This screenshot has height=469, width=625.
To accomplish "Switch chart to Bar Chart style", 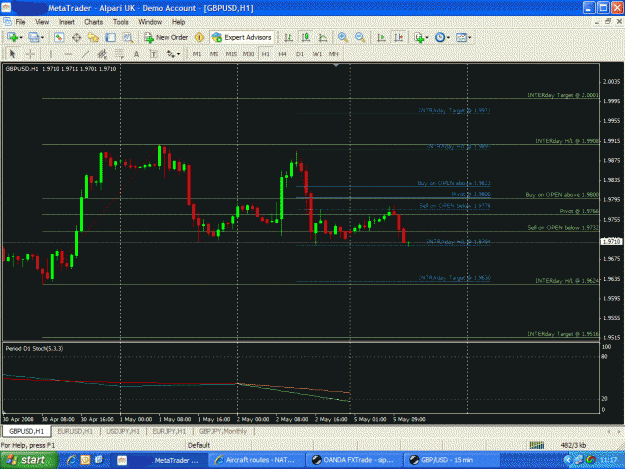I will tap(288, 37).
